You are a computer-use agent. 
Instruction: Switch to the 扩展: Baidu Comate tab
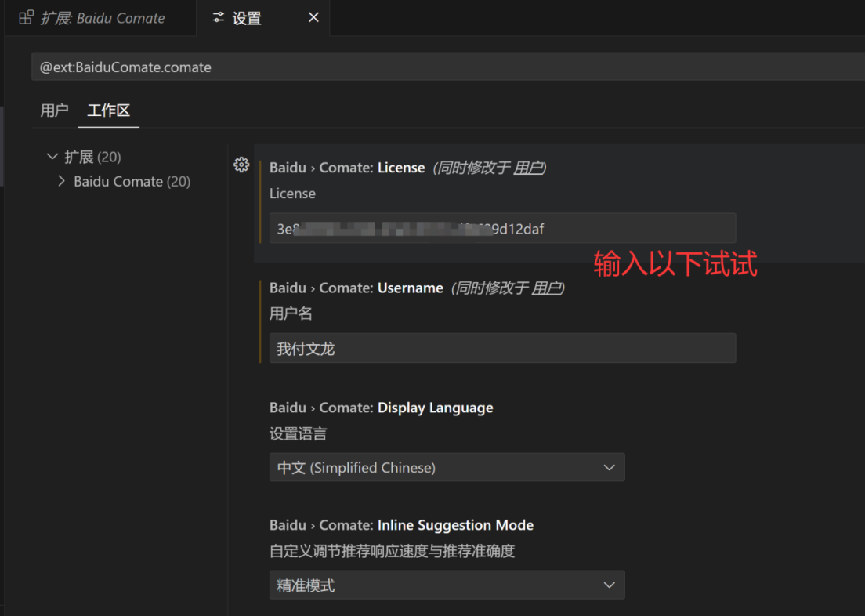[100, 18]
